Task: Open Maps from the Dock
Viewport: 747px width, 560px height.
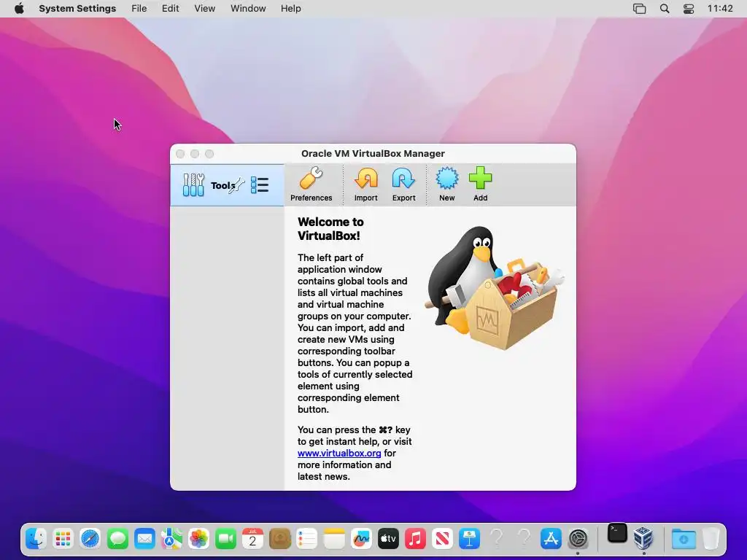Action: click(171, 539)
